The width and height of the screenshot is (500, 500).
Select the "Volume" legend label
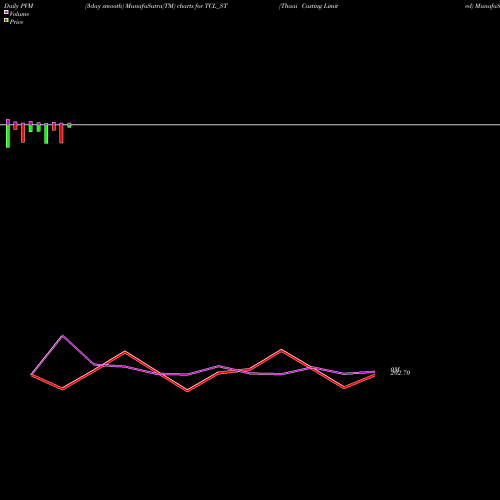pyautogui.click(x=19, y=14)
